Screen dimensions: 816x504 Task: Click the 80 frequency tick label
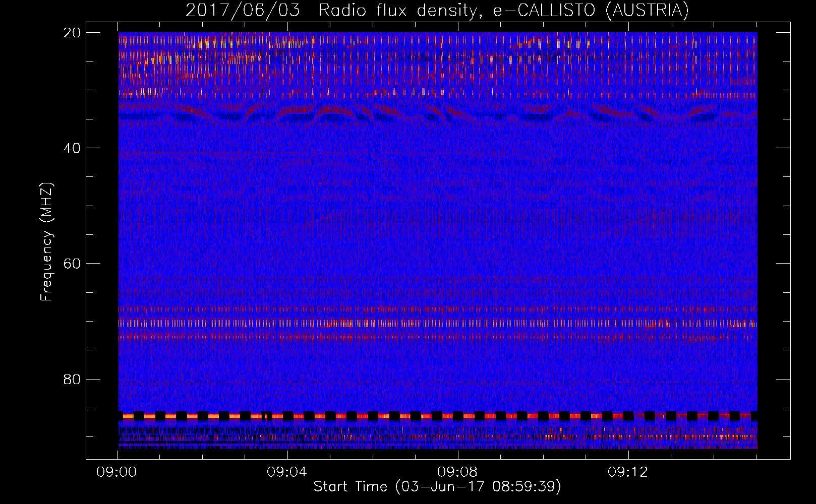(72, 379)
